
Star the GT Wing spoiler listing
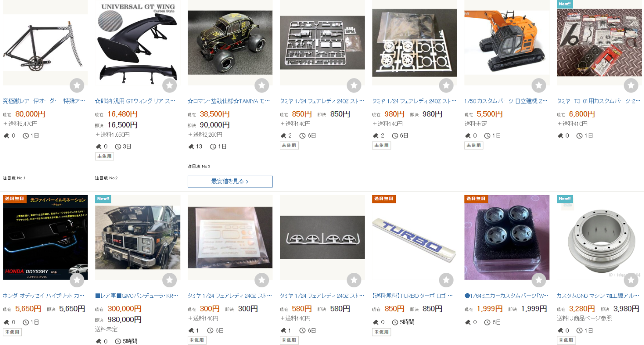169,85
